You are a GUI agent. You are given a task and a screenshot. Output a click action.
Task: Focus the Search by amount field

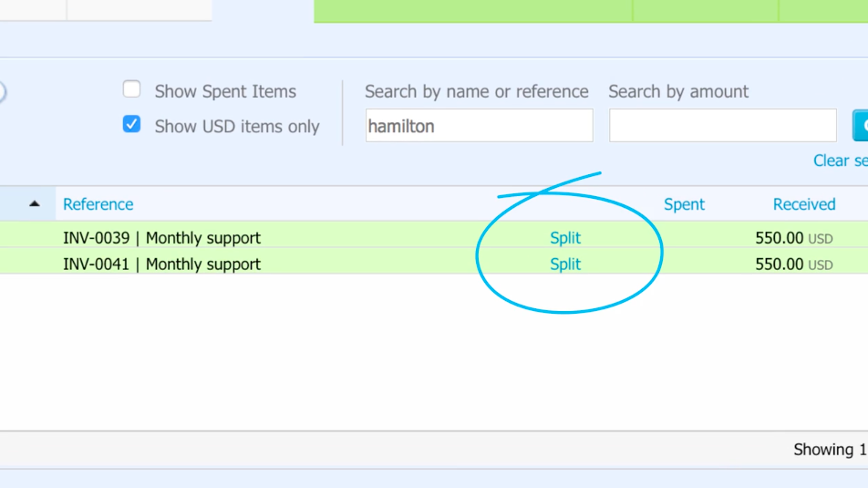click(722, 126)
